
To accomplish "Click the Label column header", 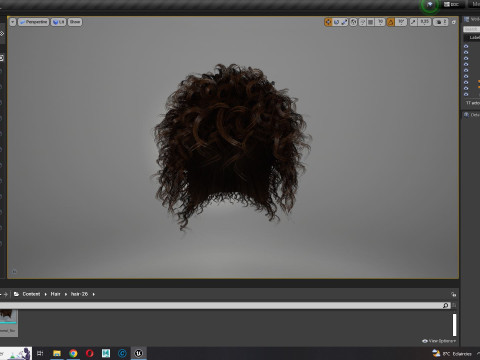I will [x=474, y=38].
